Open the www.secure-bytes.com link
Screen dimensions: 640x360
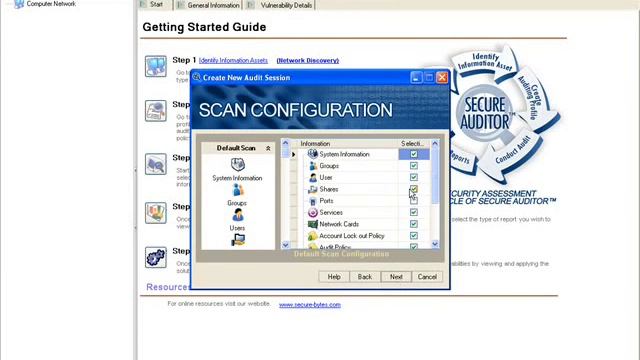(310, 304)
